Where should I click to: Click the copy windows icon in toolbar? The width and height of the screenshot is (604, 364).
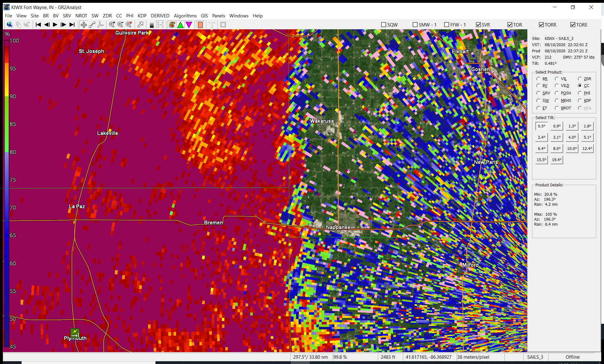pos(18,25)
